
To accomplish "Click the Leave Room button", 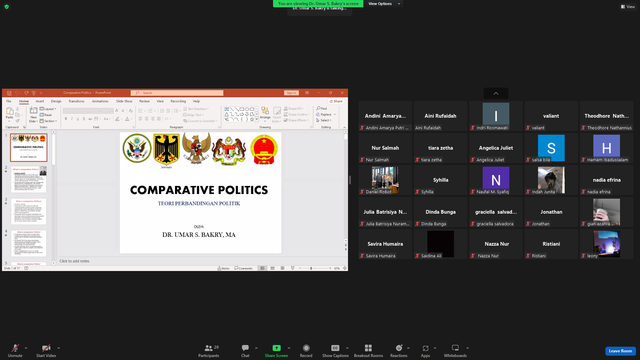I will point(620,351).
